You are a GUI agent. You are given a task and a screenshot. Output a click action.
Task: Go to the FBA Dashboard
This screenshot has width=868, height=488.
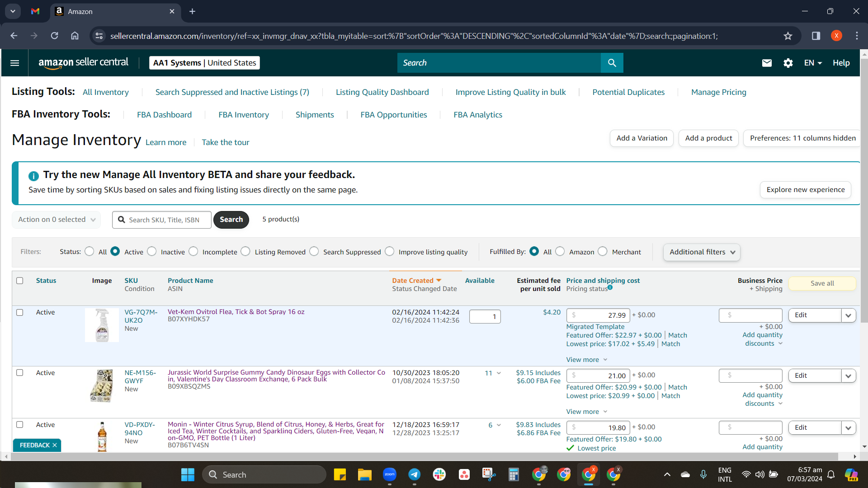tap(164, 115)
